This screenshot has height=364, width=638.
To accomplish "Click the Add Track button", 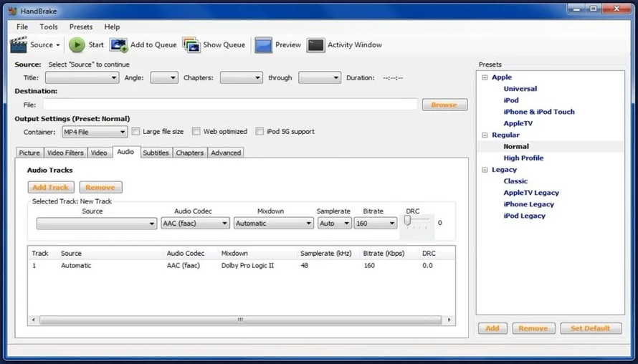I will pos(51,188).
